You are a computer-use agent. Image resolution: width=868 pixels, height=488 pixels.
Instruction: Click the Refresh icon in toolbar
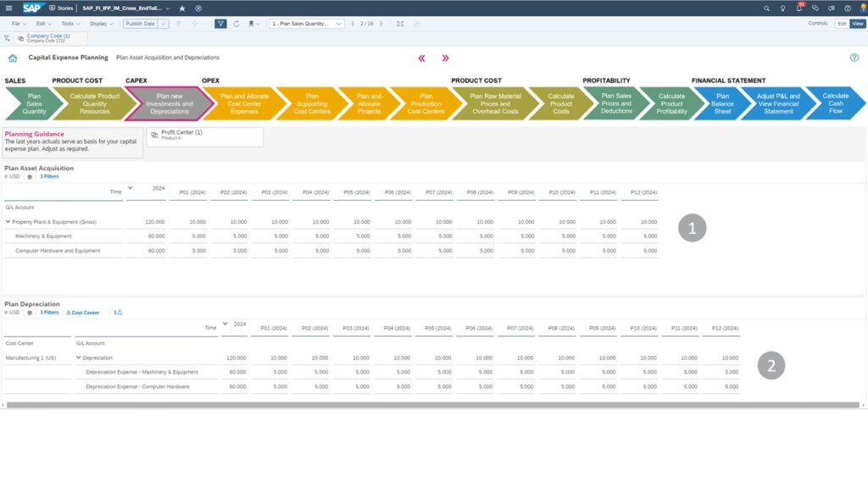(x=236, y=24)
